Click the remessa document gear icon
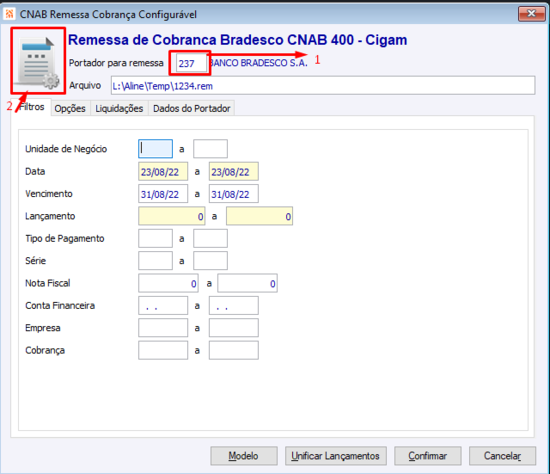Viewport: 550px width, 474px height. pos(38,62)
